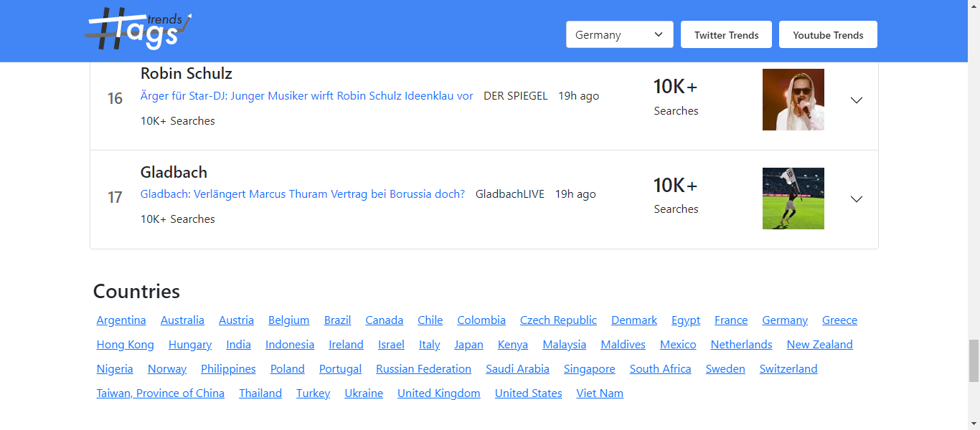The width and height of the screenshot is (980, 430).
Task: View the Robin Schulz thumbnail image
Action: pyautogui.click(x=793, y=100)
